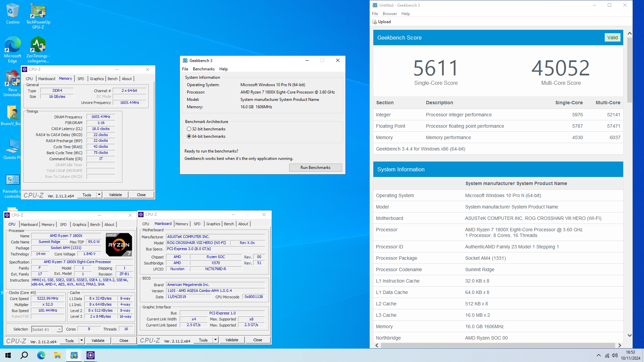Click Close button in memory CPU-Z window
The image size is (644, 362).
[141, 195]
